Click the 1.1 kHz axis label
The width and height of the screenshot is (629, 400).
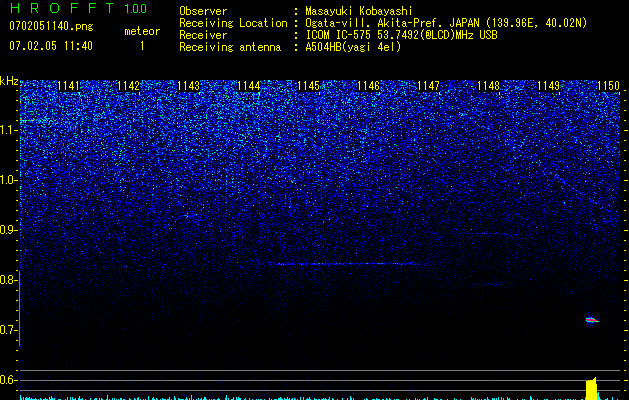pyautogui.click(x=8, y=130)
